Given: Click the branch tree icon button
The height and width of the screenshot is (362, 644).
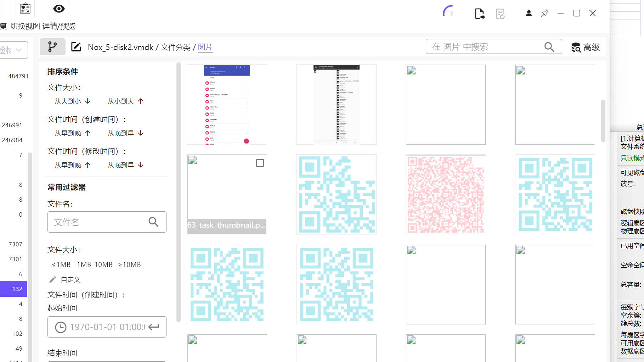Looking at the screenshot, I should pos(52,47).
